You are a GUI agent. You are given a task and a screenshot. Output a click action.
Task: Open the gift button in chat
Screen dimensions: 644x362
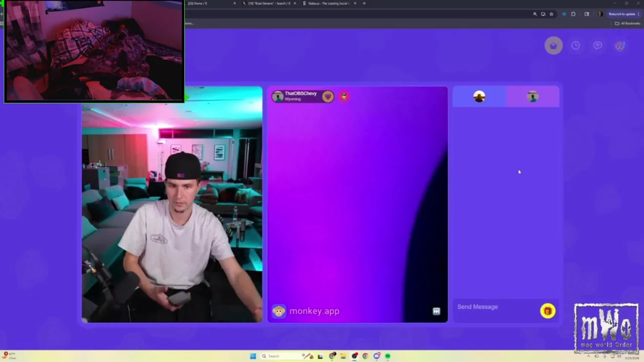[x=548, y=311]
